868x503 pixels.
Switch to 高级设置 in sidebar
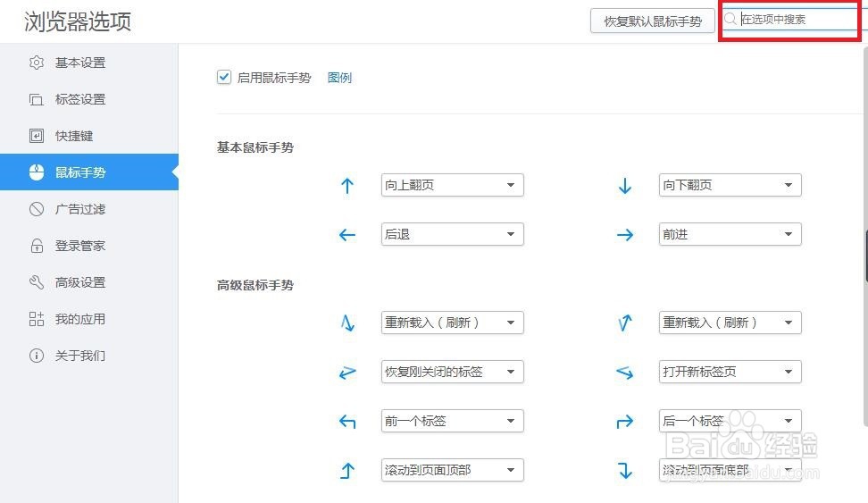pyautogui.click(x=80, y=282)
